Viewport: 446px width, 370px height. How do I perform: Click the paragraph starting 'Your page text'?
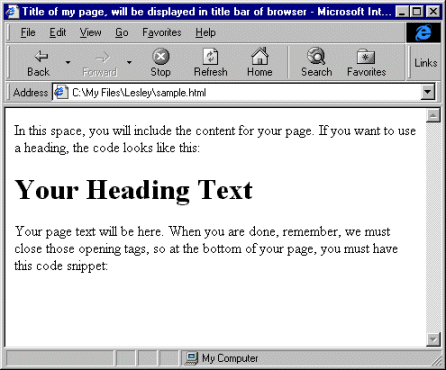pos(206,249)
